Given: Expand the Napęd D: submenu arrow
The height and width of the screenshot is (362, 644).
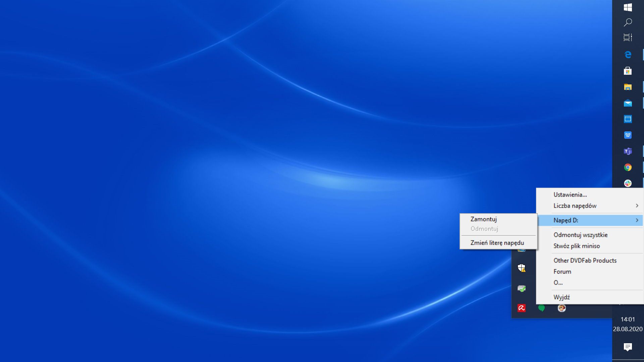Looking at the screenshot, I should (x=637, y=220).
